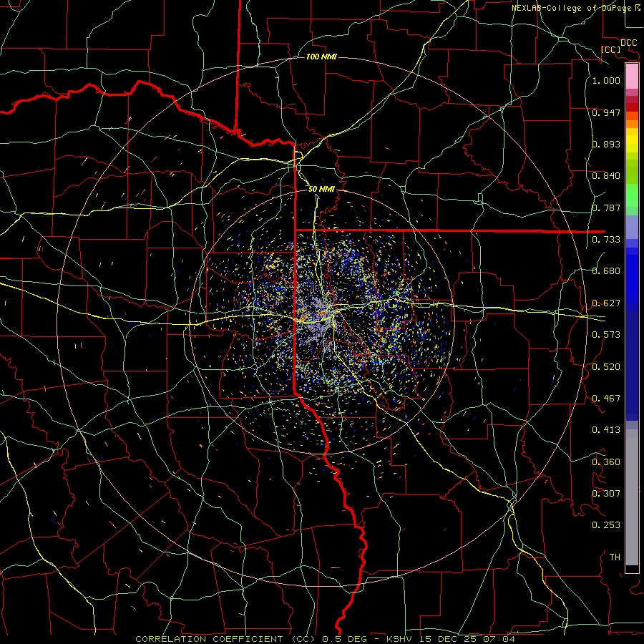The height and width of the screenshot is (644, 644).
Task: Select the 0.840 legend value
Action: tap(606, 176)
